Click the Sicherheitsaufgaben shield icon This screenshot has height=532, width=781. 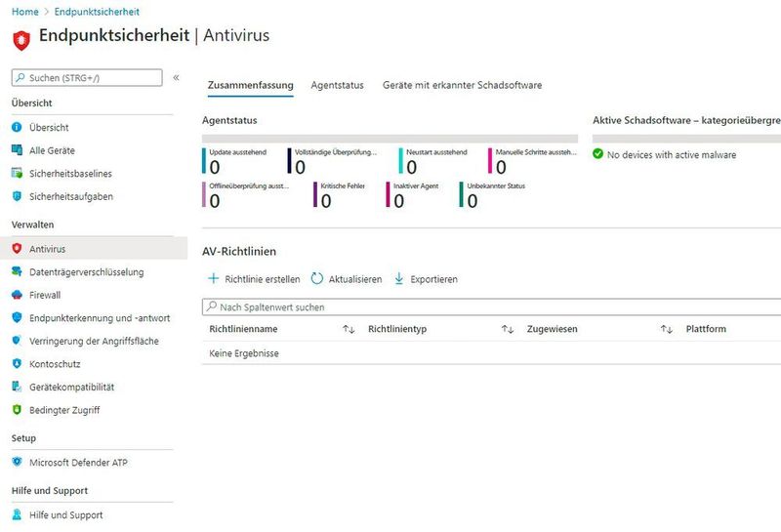(17, 196)
